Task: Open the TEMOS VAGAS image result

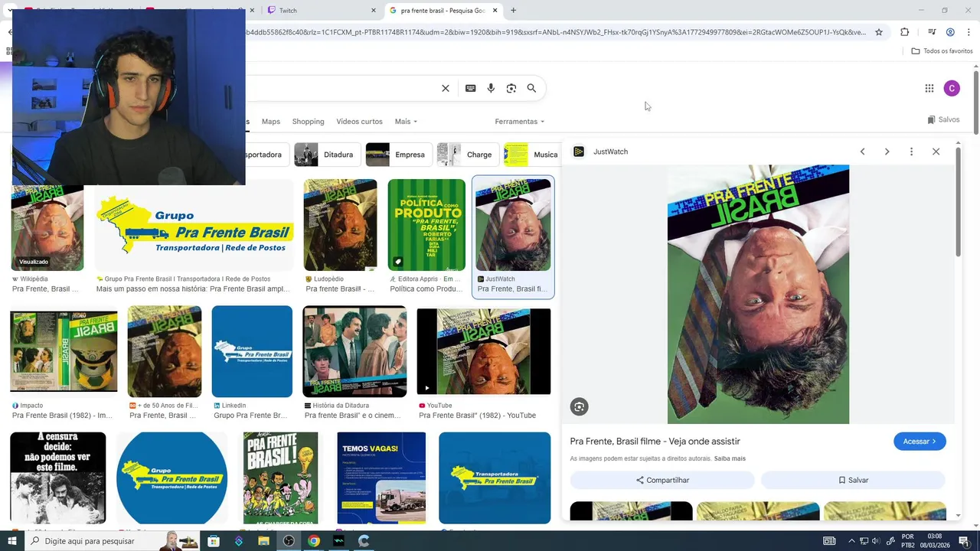Action: (381, 478)
